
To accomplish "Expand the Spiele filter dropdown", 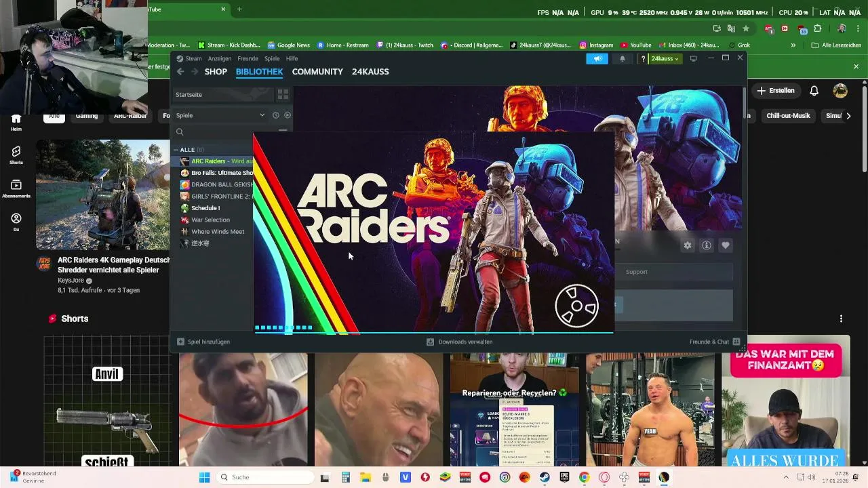I will click(262, 115).
